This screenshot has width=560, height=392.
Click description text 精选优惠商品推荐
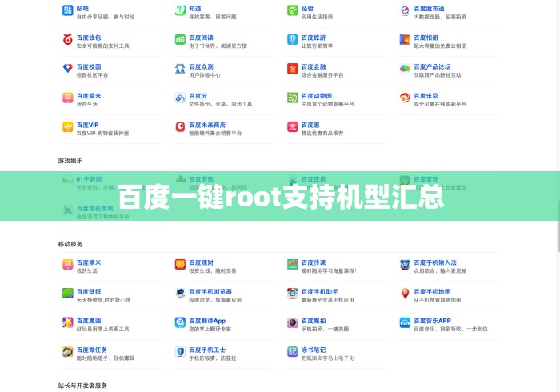pos(322,134)
